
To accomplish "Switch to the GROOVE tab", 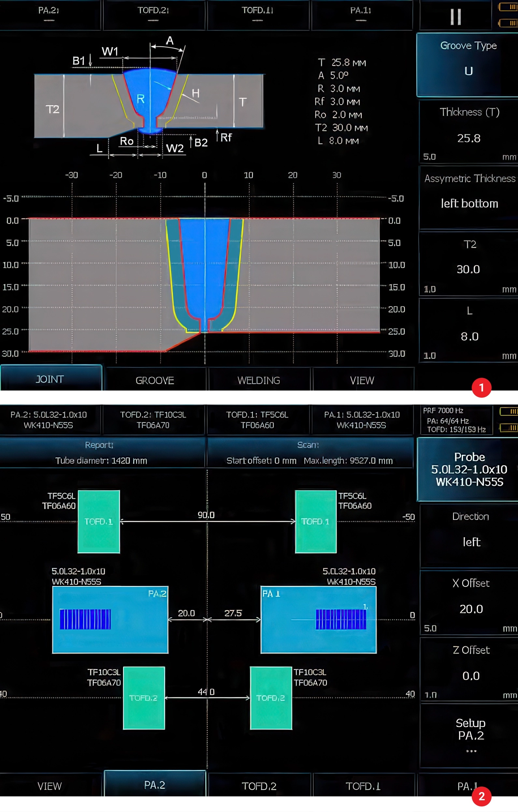I will point(155,380).
